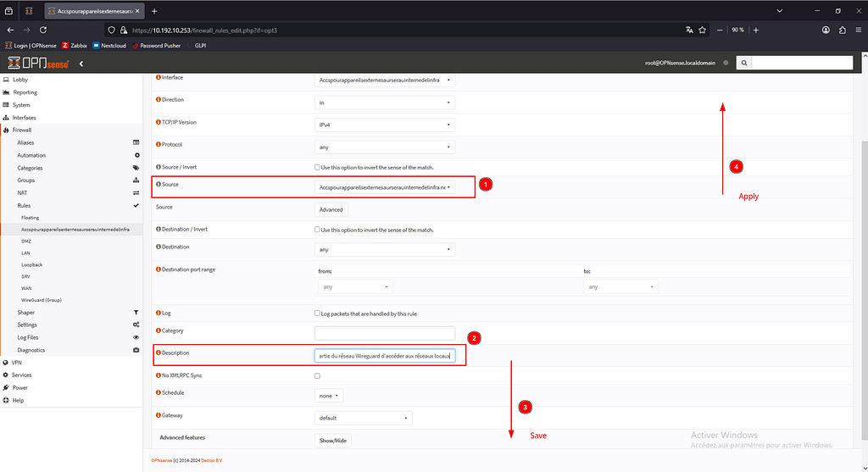Image resolution: width=868 pixels, height=472 pixels.
Task: Click the Description text field
Action: [384, 356]
